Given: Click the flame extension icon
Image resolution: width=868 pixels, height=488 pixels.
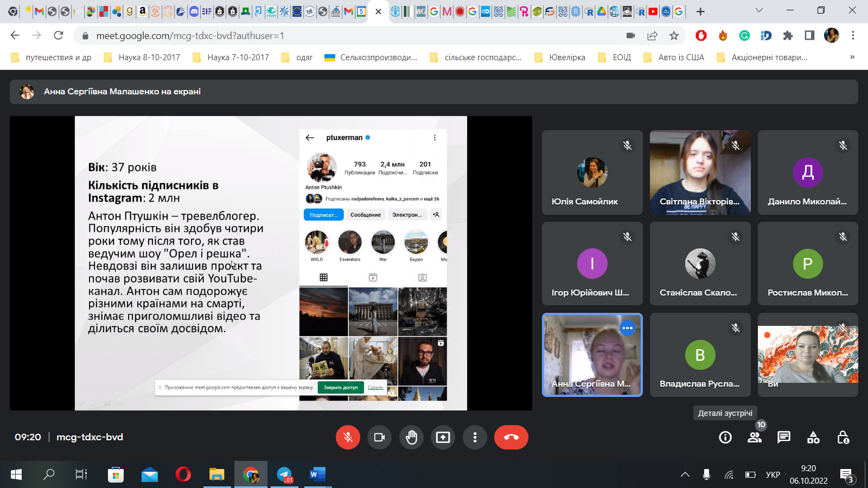Looking at the screenshot, I should coord(723,35).
